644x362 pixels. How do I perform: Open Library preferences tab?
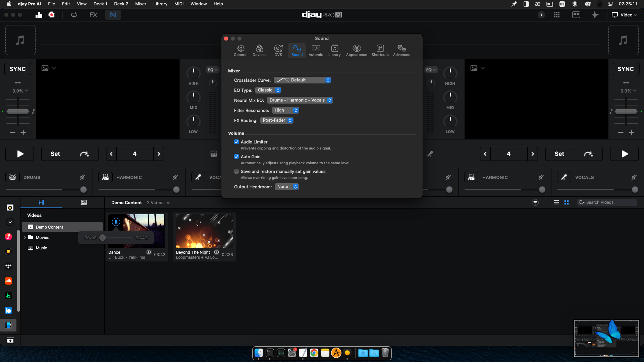click(334, 51)
